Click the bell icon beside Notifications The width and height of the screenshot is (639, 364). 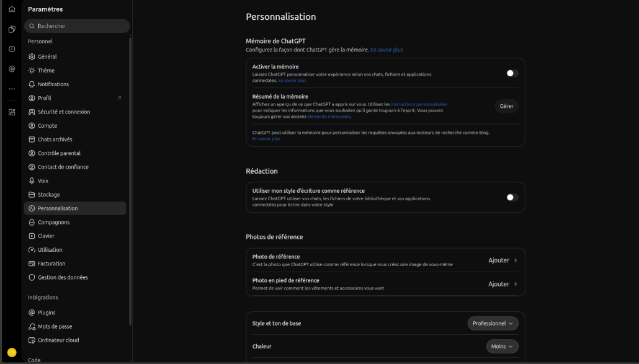pos(32,84)
